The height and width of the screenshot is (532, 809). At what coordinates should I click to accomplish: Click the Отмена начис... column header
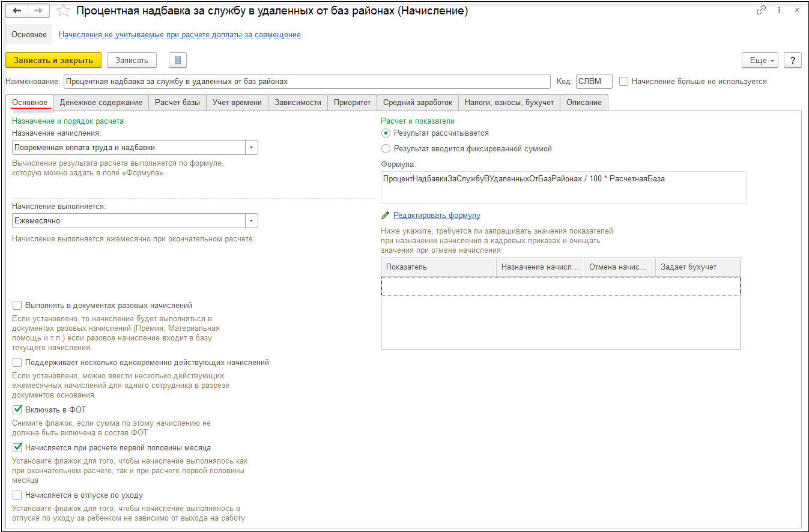pos(620,267)
